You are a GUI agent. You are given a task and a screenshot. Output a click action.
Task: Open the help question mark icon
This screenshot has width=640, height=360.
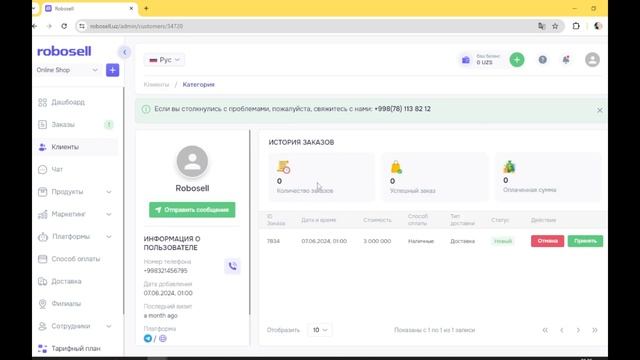tap(542, 60)
